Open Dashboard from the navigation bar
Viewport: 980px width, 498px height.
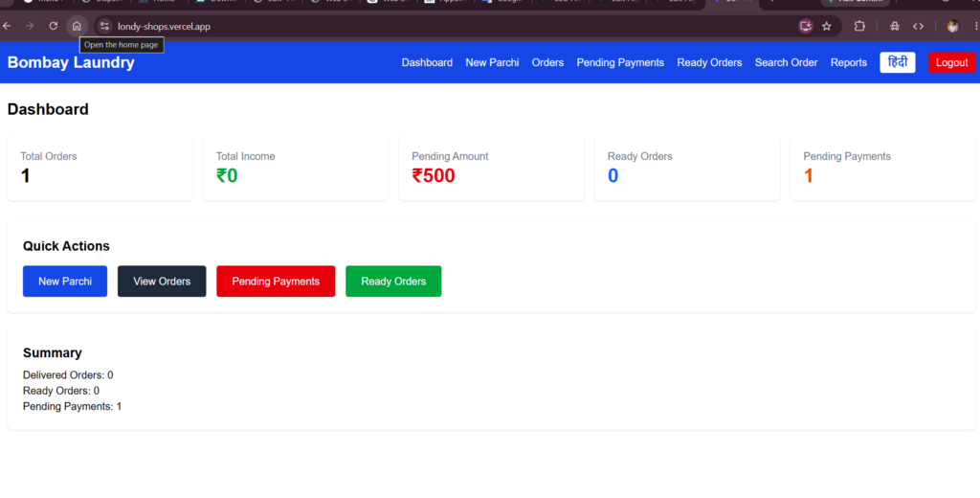(x=427, y=62)
